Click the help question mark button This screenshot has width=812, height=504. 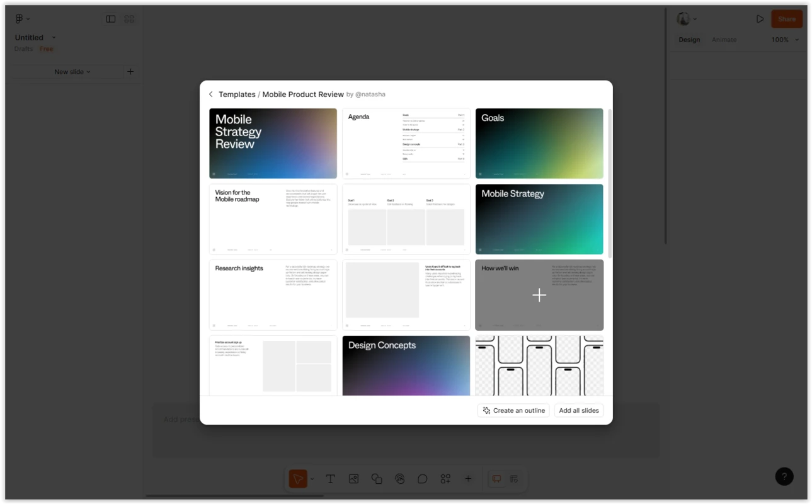pyautogui.click(x=784, y=476)
